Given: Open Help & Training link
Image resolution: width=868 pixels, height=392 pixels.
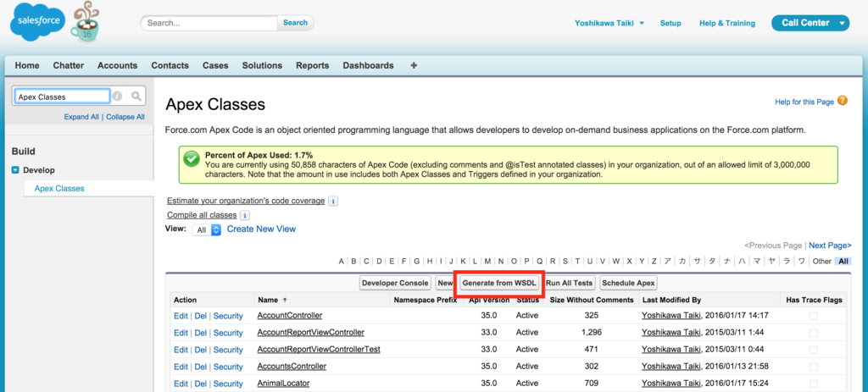Looking at the screenshot, I should point(726,23).
